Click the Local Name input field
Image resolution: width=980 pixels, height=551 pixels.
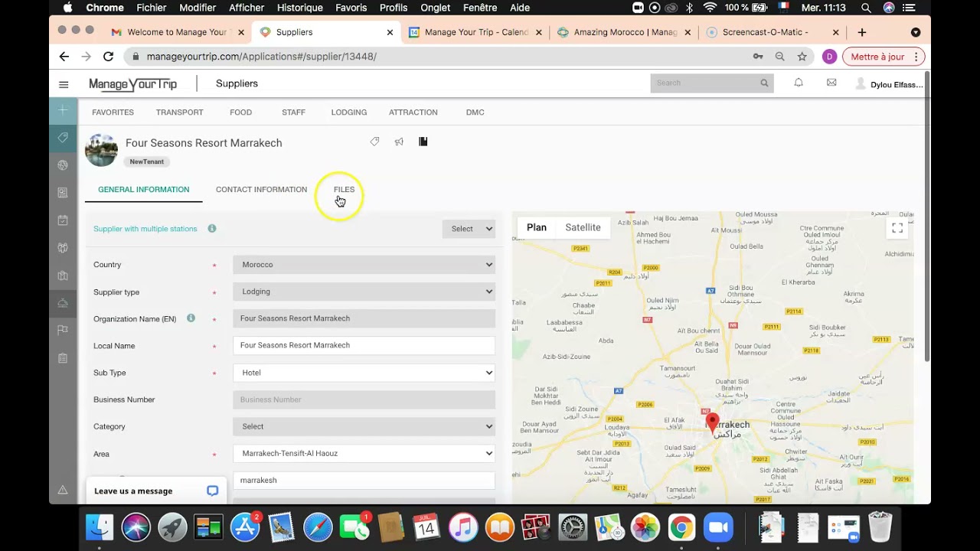coord(364,345)
